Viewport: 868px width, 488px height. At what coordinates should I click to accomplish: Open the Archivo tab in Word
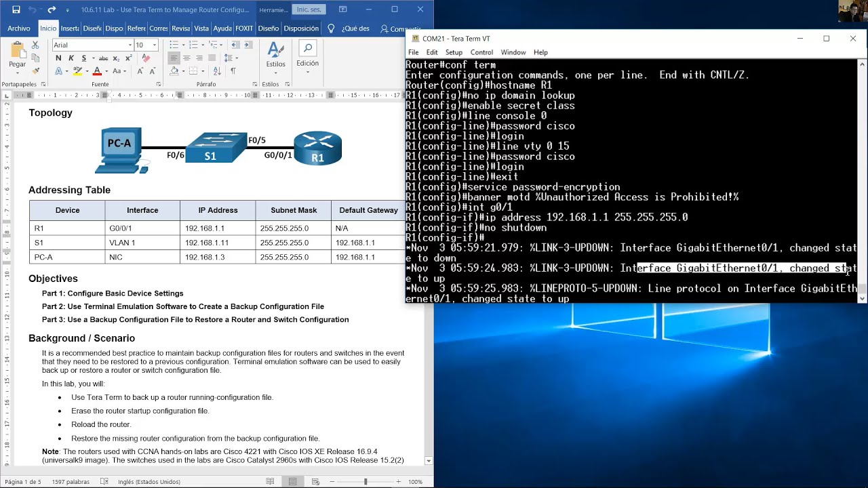click(x=19, y=28)
